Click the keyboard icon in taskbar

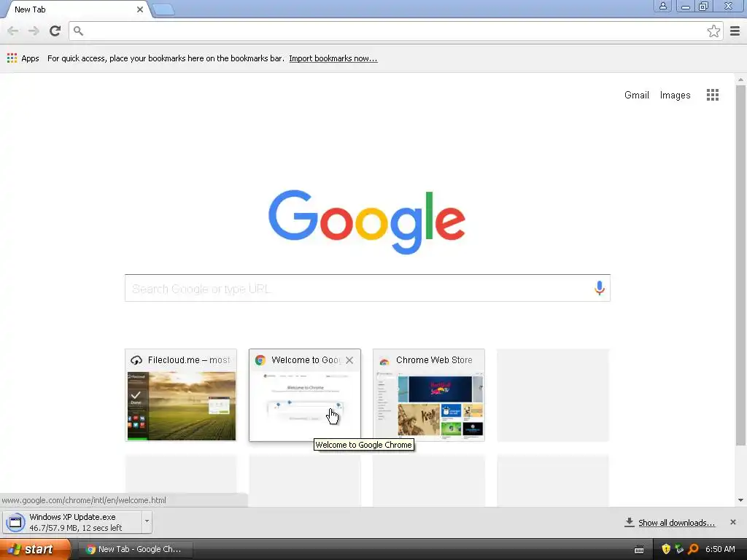coord(639,550)
